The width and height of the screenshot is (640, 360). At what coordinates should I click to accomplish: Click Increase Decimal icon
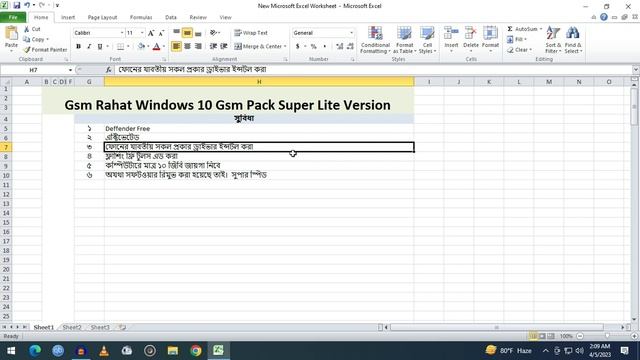pyautogui.click(x=340, y=47)
